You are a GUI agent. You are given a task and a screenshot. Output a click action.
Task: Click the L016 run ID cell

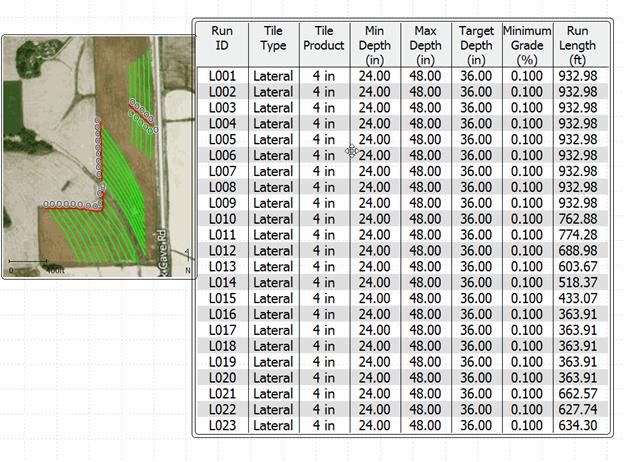[x=222, y=314]
